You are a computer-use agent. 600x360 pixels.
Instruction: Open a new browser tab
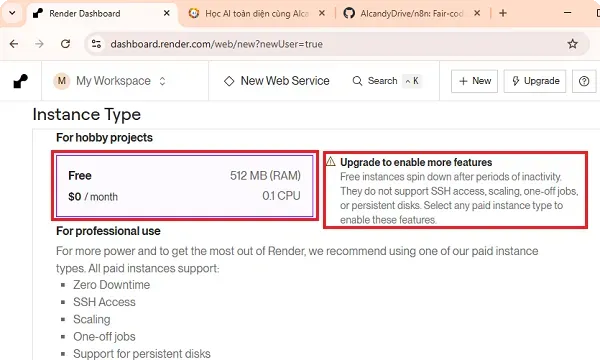[503, 13]
